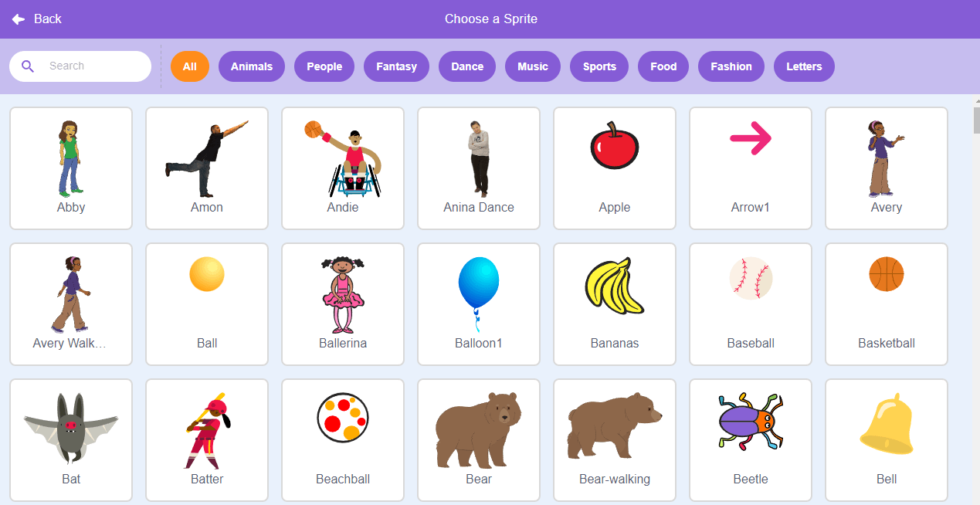
Task: Choose the Beetle sprite
Action: click(751, 440)
